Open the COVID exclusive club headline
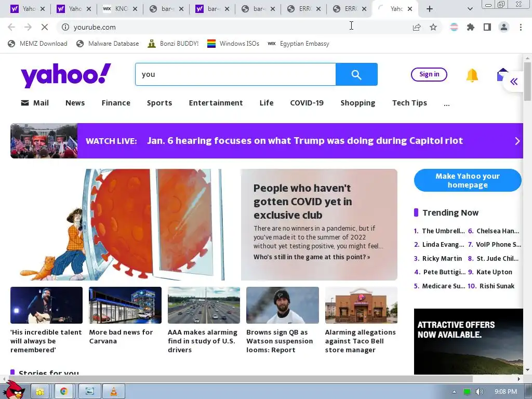 [303, 202]
